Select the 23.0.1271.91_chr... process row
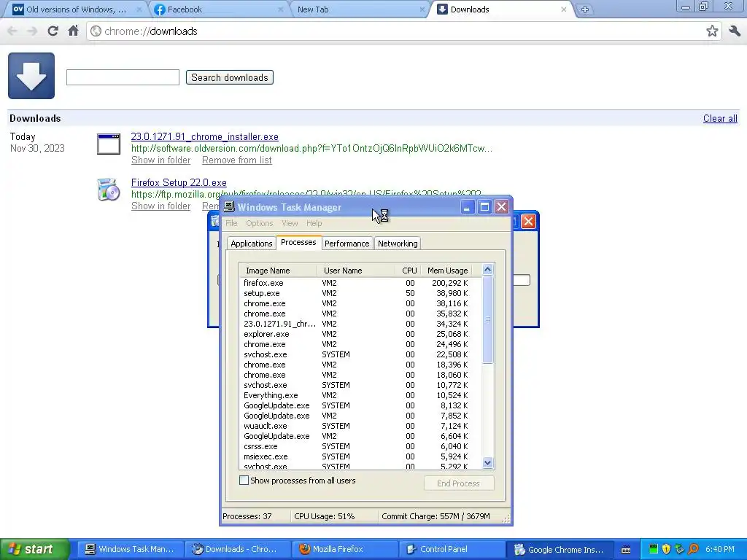Image resolution: width=747 pixels, height=560 pixels. (x=356, y=324)
